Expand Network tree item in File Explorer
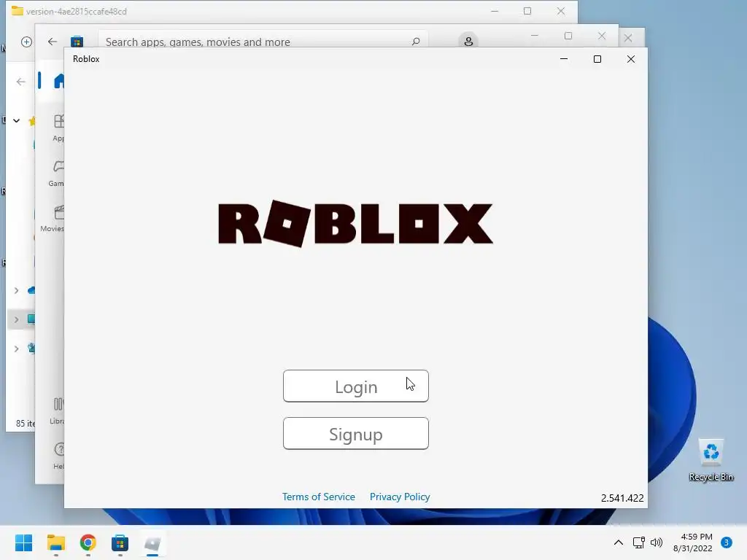This screenshot has width=747, height=560. (x=16, y=349)
